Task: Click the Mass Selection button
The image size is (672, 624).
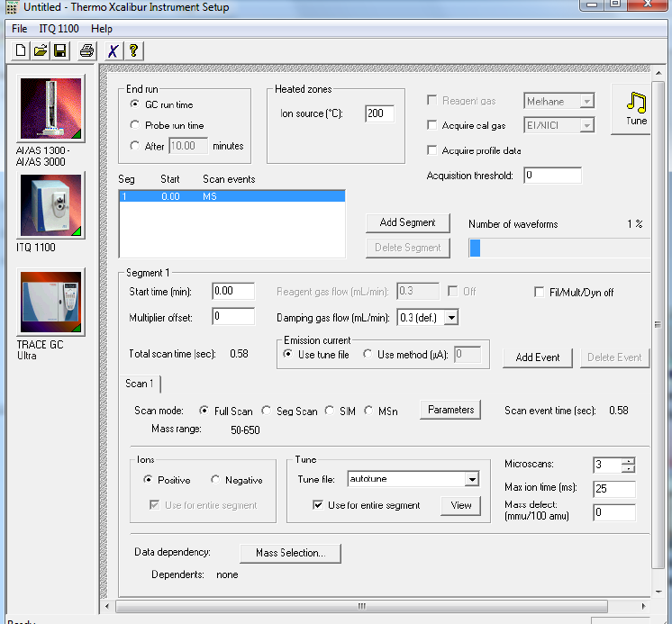Action: click(x=290, y=553)
